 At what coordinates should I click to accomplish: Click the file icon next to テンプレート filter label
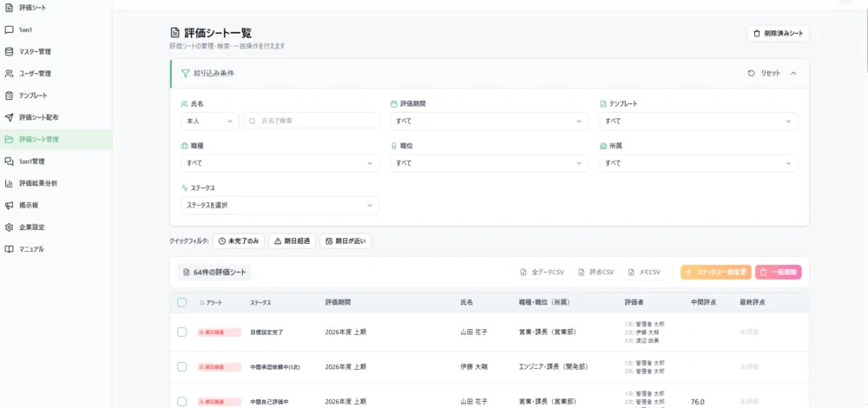[x=603, y=103]
